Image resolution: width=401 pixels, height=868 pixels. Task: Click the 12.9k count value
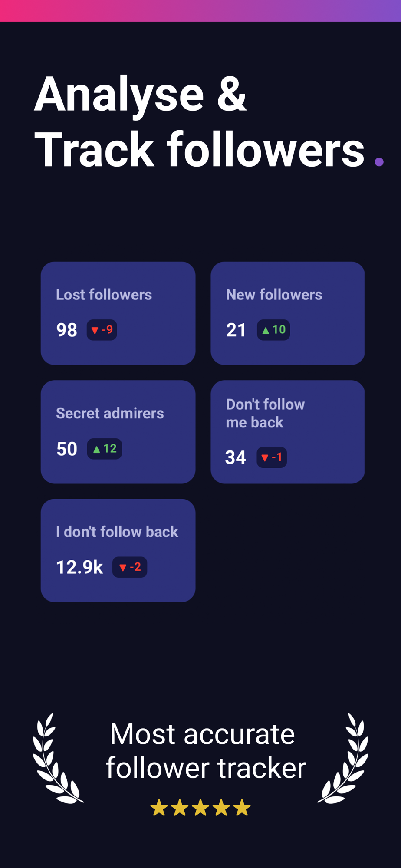point(79,567)
